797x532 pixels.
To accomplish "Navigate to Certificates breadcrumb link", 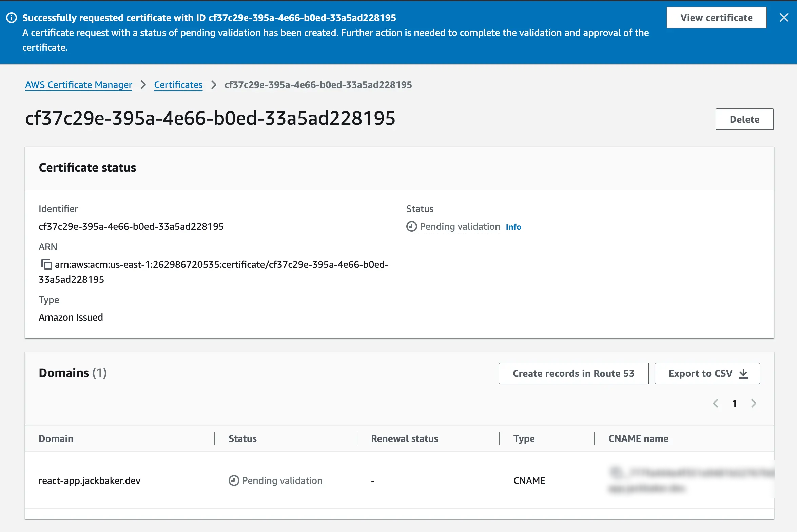I will [178, 85].
